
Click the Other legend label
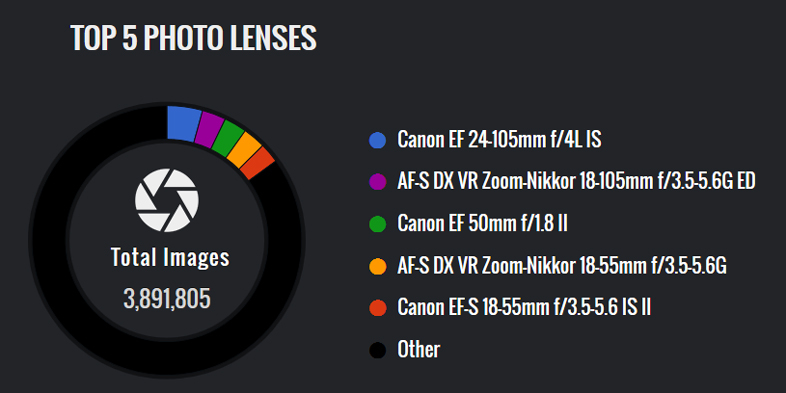419,349
